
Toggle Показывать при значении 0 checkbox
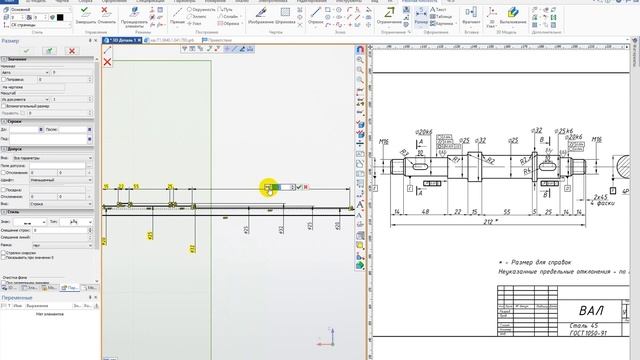click(x=4, y=258)
